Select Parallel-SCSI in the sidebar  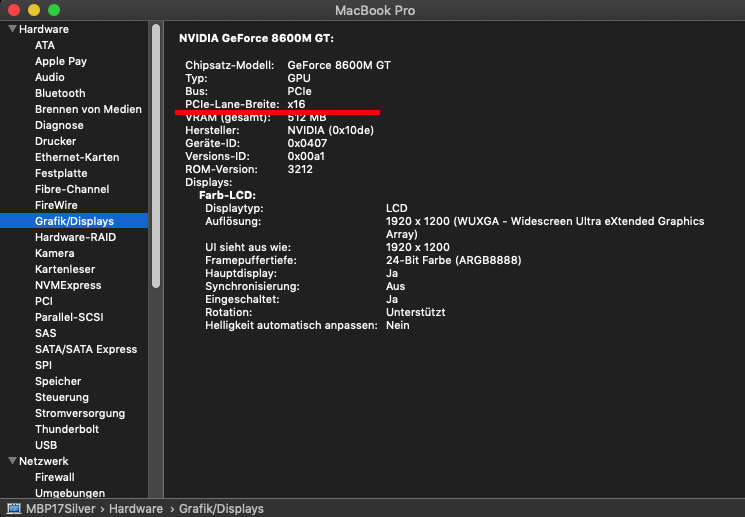click(x=69, y=317)
